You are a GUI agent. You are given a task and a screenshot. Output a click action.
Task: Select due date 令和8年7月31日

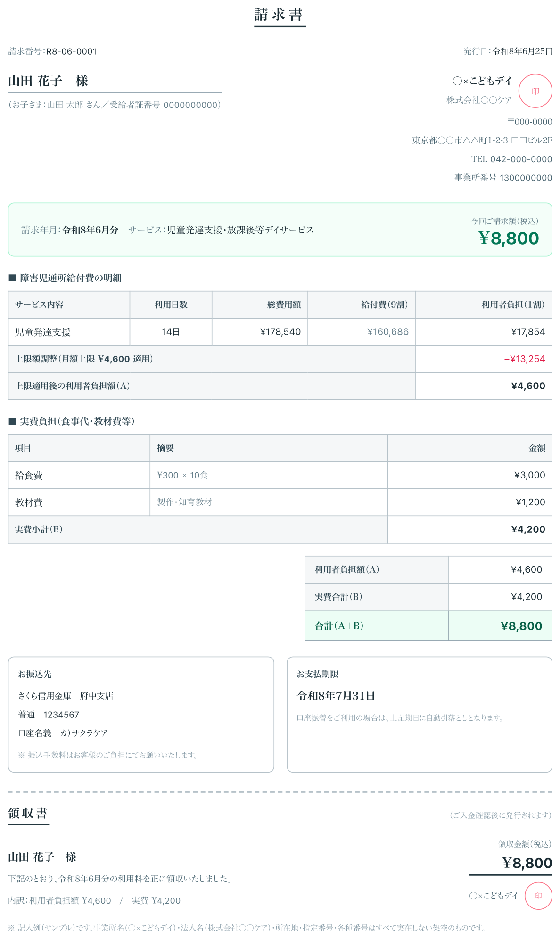point(336,696)
